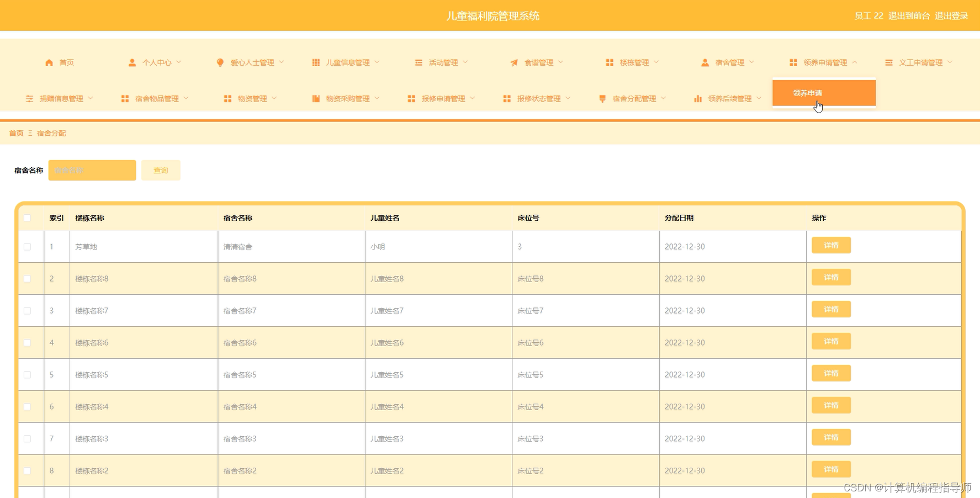Check the checkbox for row 楼栋名称3

click(27, 438)
